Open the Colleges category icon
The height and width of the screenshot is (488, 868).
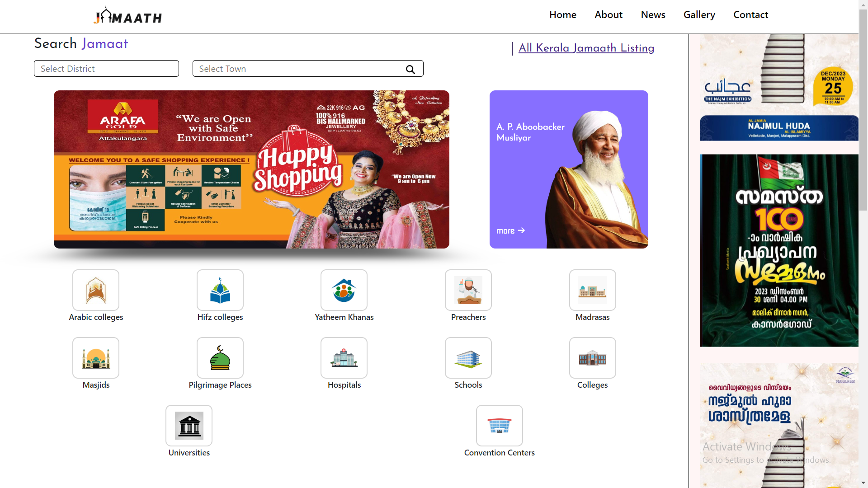click(x=593, y=358)
